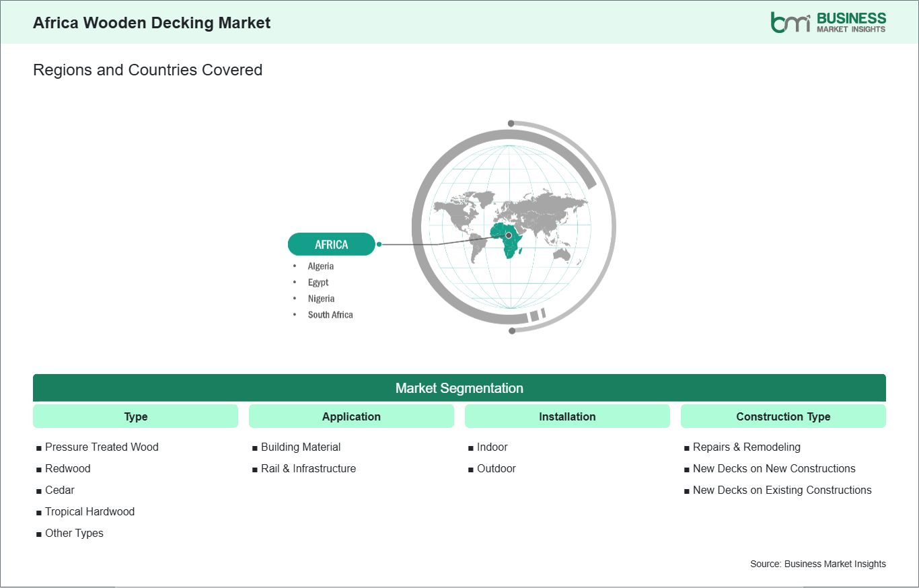Select the Installation segment header
Image resolution: width=919 pixels, height=588 pixels.
click(567, 416)
